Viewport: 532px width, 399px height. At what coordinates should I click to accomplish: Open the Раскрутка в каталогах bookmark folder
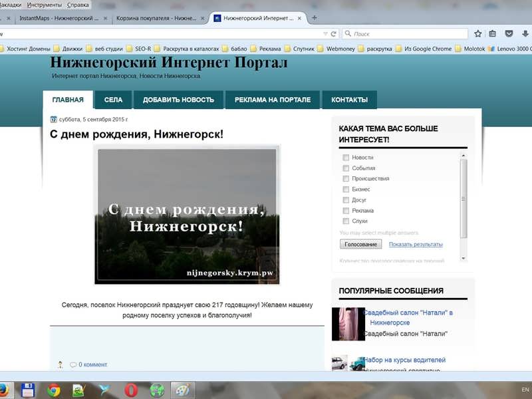coord(187,49)
